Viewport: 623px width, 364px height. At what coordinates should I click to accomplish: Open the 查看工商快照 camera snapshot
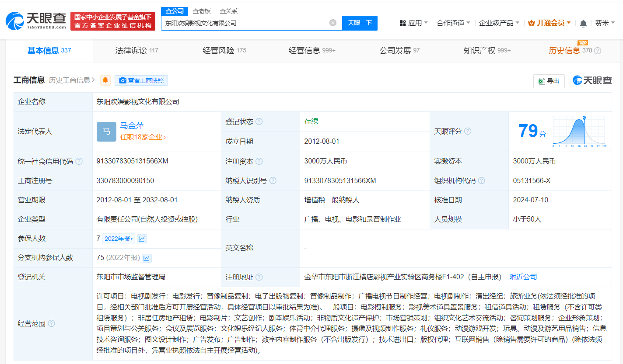141,80
